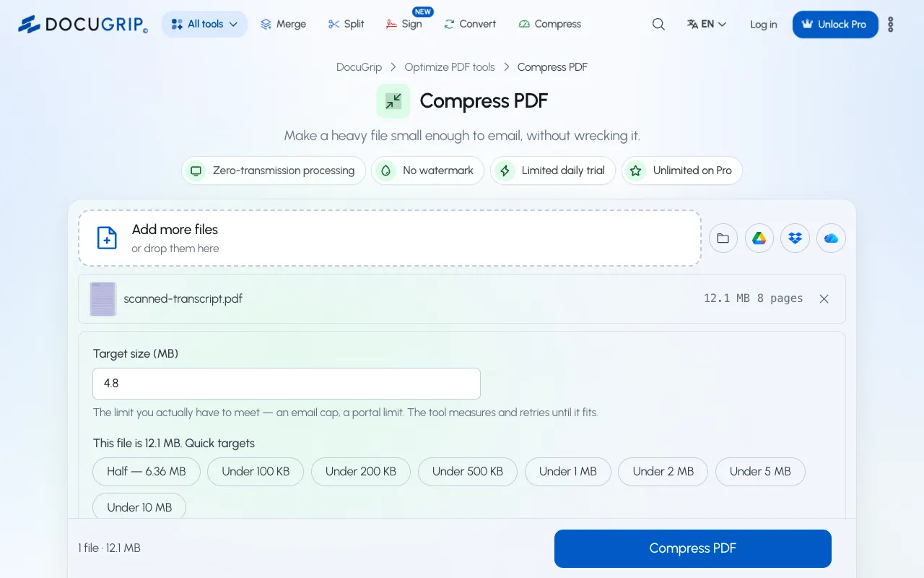This screenshot has height=578, width=924.
Task: Click the Limited daily trial badge
Action: click(553, 171)
